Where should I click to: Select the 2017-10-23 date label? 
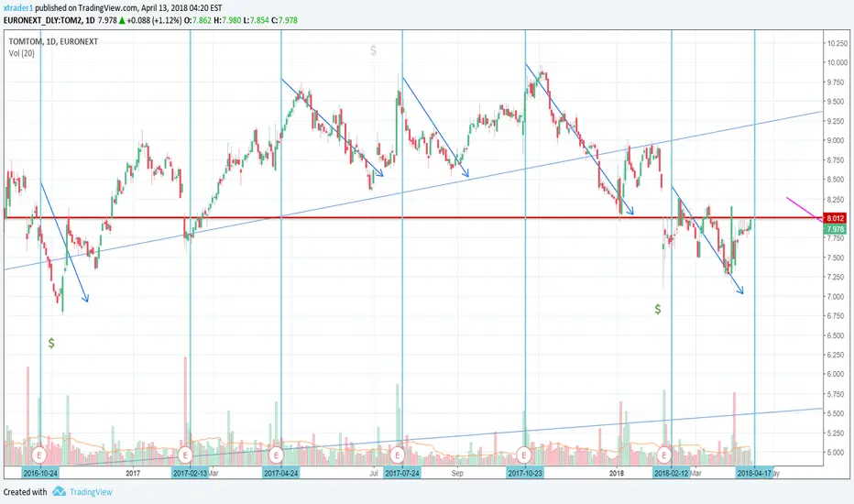pos(525,473)
